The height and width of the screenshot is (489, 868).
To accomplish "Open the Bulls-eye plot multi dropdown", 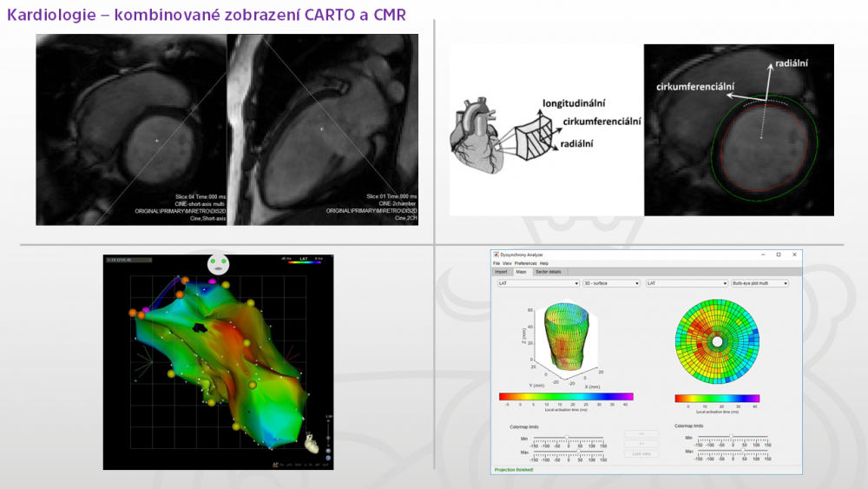I will click(x=759, y=283).
